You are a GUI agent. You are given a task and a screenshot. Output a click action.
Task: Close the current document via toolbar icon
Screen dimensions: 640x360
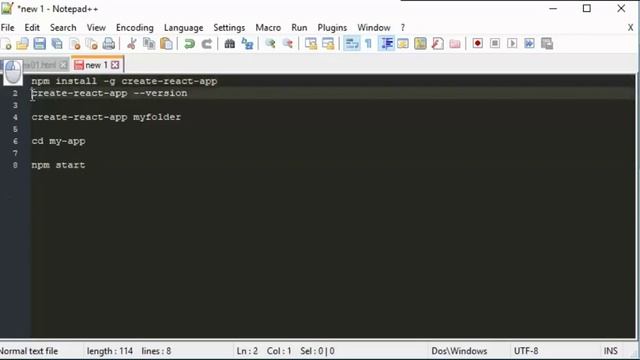pos(74,44)
